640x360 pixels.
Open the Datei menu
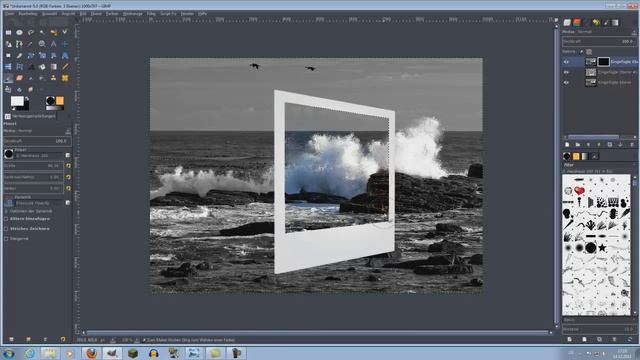[x=9, y=13]
